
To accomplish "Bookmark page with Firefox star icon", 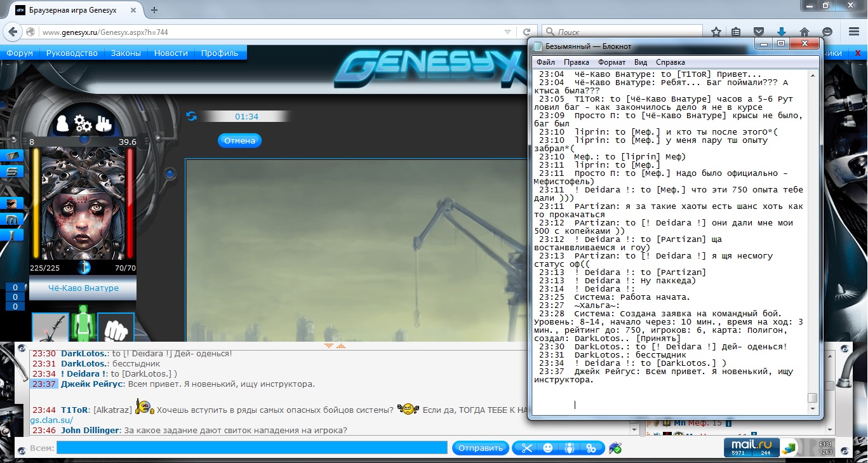I will point(716,32).
